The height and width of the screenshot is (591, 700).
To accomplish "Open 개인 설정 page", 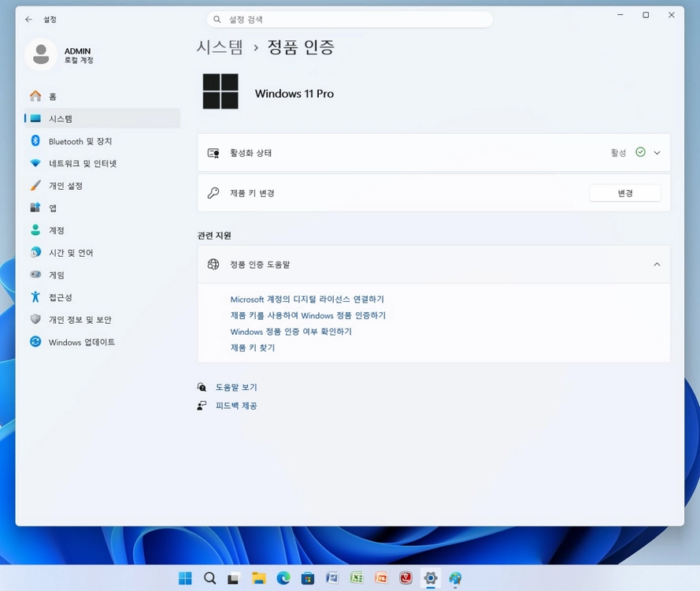I will [102, 186].
